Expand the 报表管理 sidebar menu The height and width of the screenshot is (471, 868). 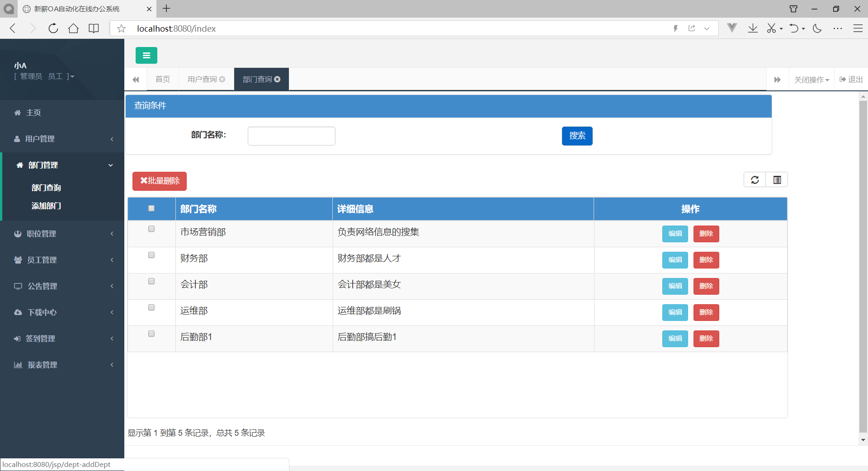click(62, 365)
